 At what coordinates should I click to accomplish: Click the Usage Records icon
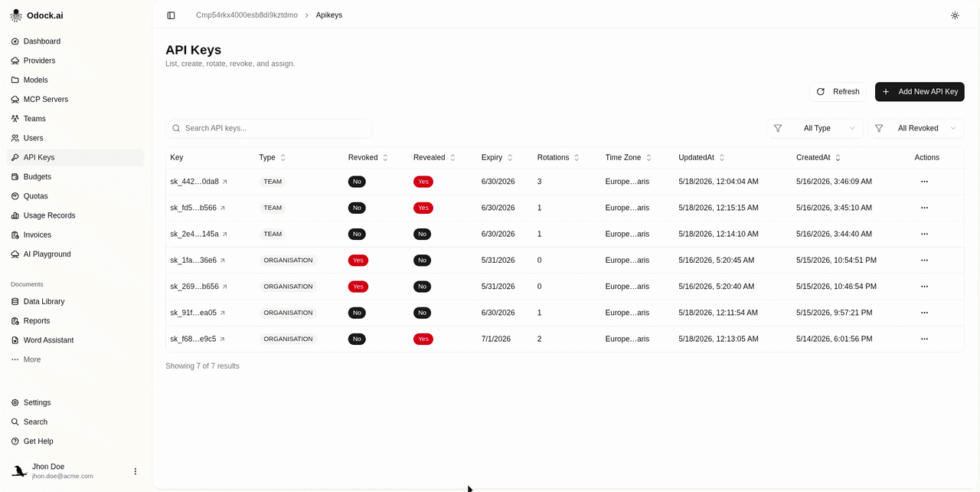pyautogui.click(x=15, y=215)
